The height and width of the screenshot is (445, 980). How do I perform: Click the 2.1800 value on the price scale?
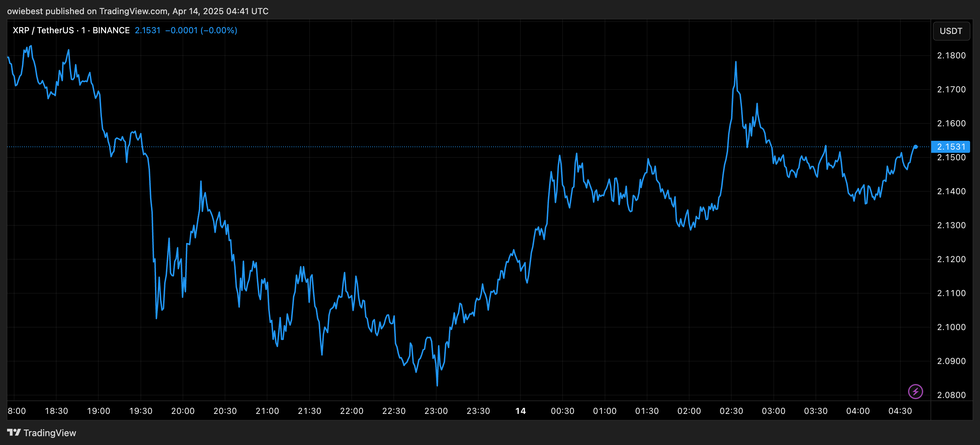click(952, 55)
